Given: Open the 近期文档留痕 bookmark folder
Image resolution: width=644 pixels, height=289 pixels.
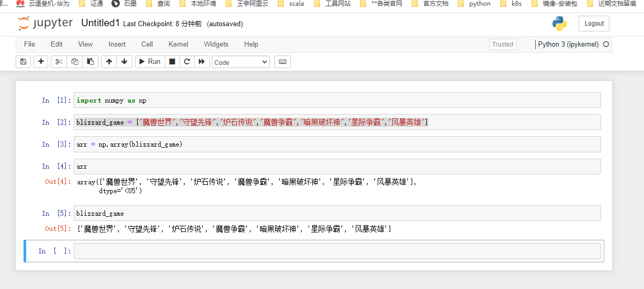Looking at the screenshot, I should point(611,4).
